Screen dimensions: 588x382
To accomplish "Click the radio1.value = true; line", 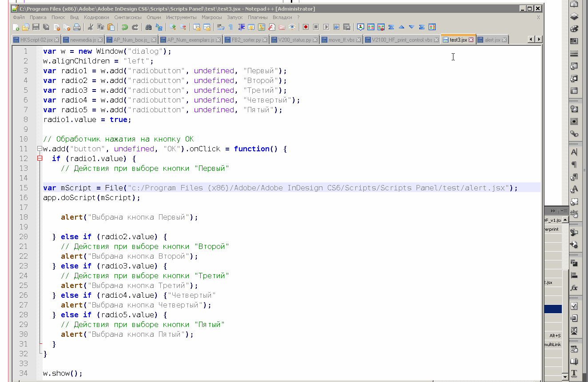I will pos(87,119).
